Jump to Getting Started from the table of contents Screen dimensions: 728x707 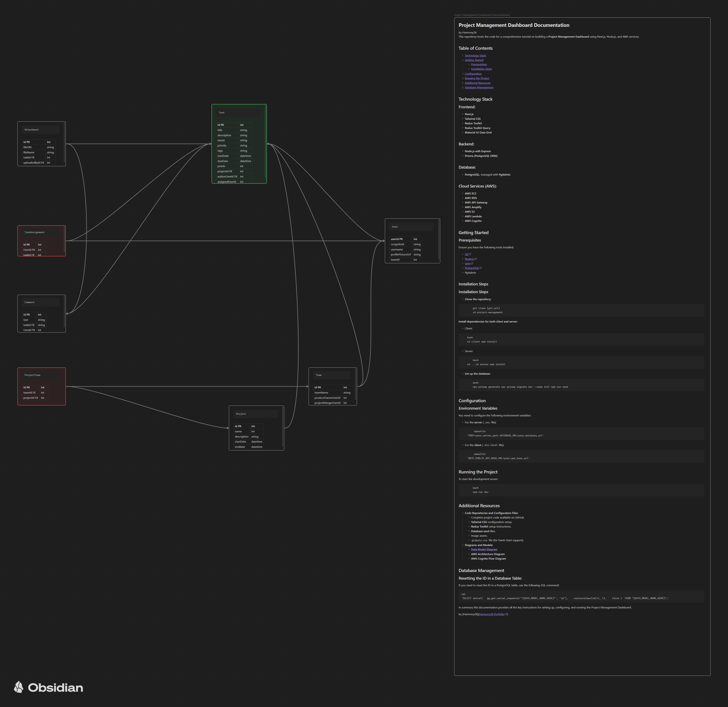point(474,60)
